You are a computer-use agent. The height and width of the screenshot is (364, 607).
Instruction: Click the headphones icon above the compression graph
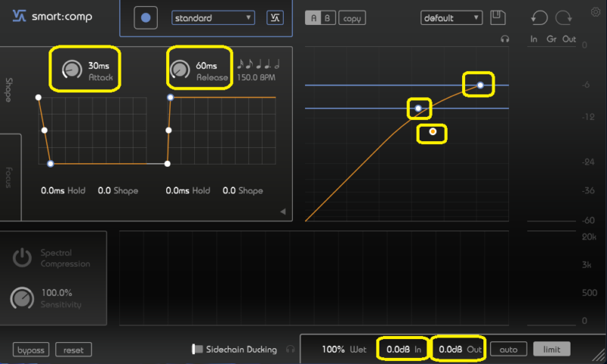point(505,39)
